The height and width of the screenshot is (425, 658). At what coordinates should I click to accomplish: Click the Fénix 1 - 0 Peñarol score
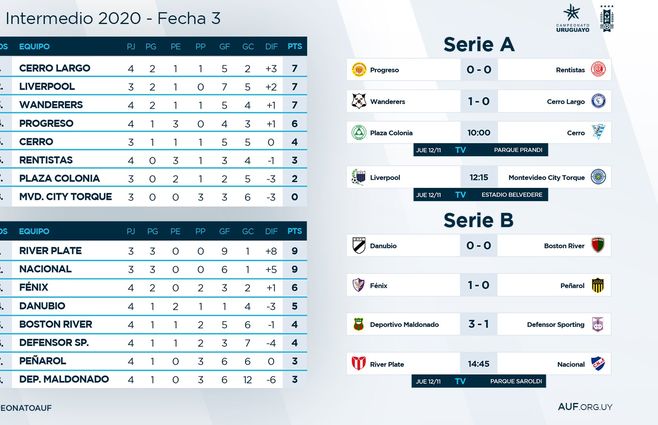479,285
